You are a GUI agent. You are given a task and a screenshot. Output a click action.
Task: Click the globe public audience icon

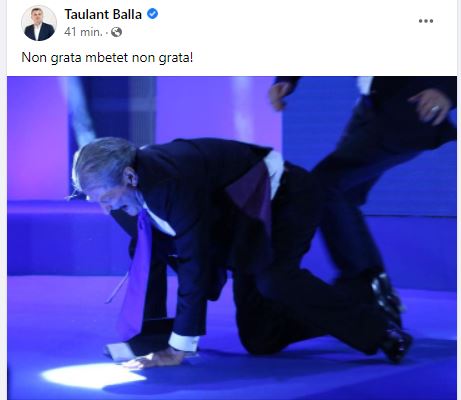pyautogui.click(x=116, y=32)
